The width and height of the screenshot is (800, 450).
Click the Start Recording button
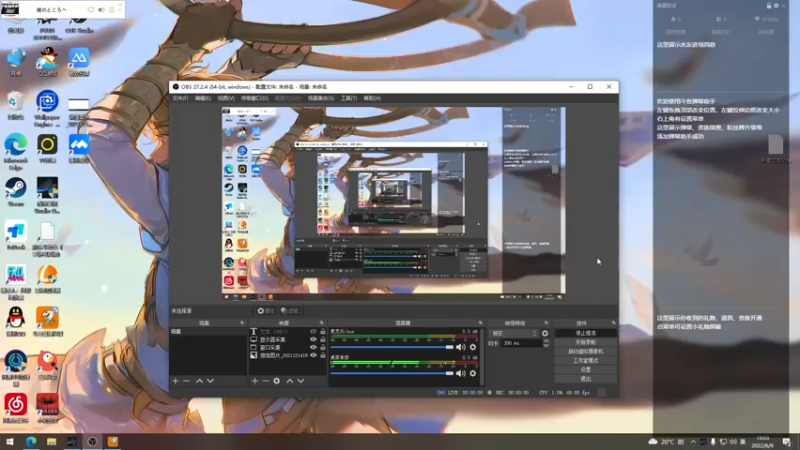585,342
